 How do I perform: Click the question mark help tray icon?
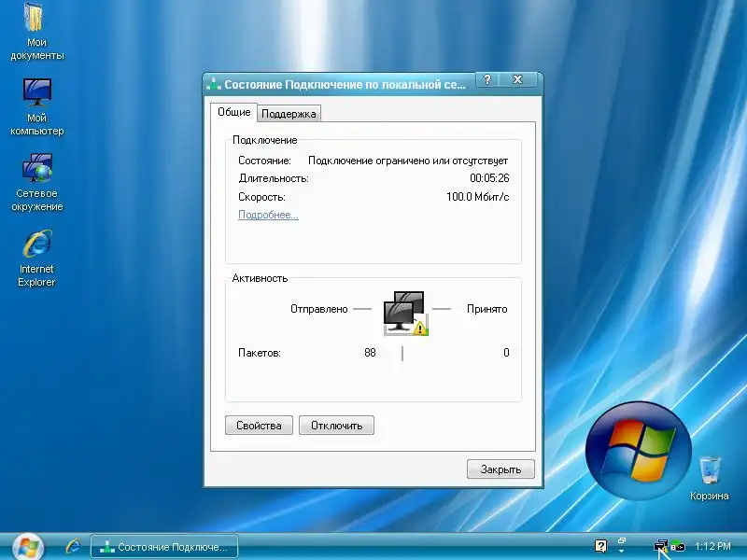tap(600, 546)
